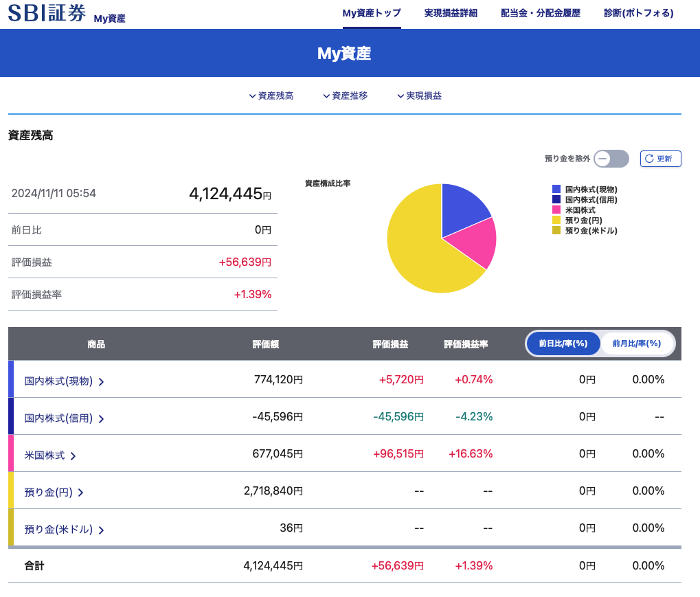Click the chevron arrow beside 国内株式(信用)
This screenshot has width=700, height=597.
(x=101, y=419)
